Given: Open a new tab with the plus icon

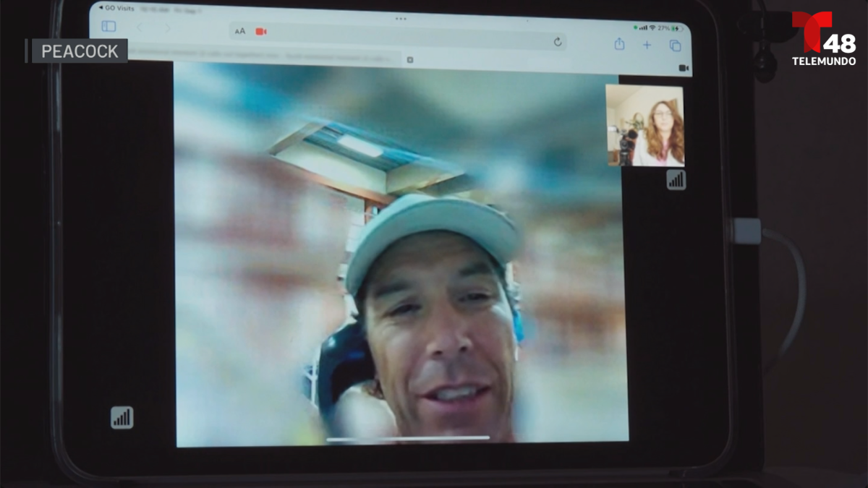Looking at the screenshot, I should pos(646,45).
